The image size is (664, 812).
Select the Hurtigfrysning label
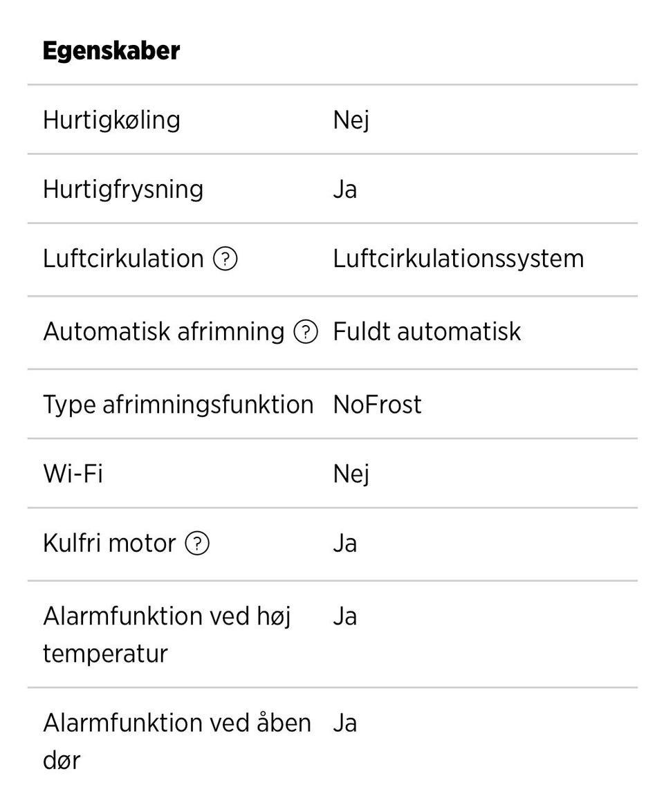(123, 189)
